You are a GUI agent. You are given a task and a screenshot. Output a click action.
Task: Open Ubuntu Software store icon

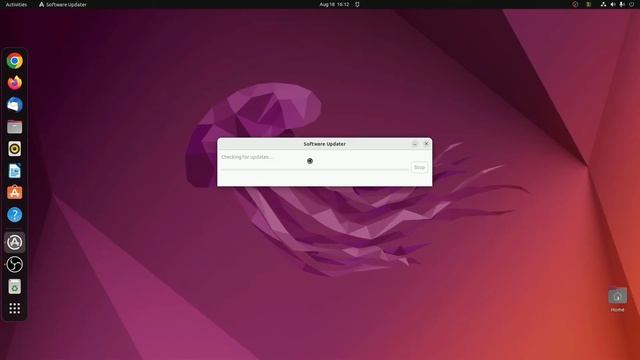click(15, 193)
